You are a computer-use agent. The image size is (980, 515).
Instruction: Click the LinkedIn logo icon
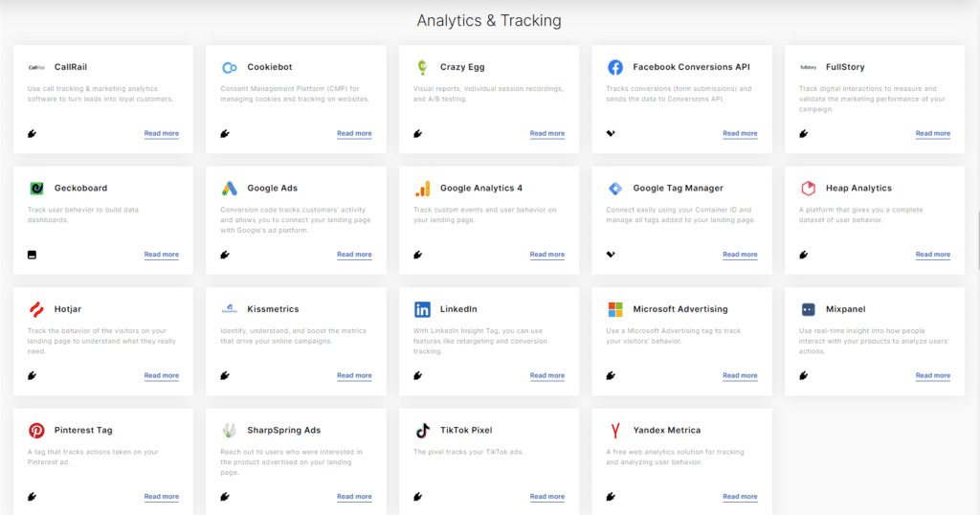(x=422, y=309)
